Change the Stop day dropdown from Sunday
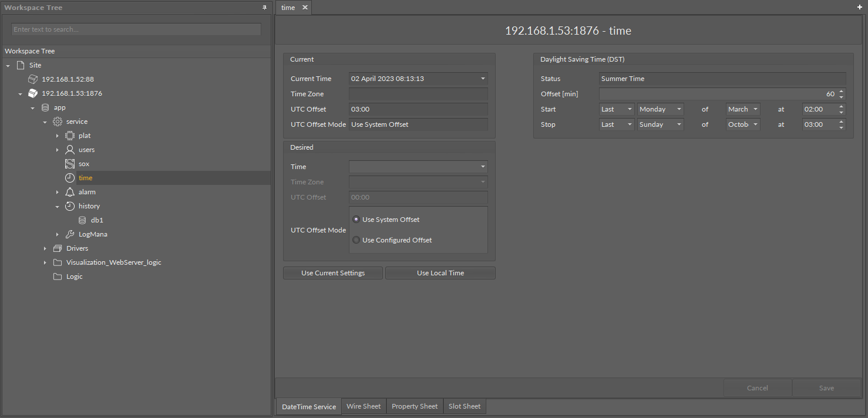 tap(660, 124)
